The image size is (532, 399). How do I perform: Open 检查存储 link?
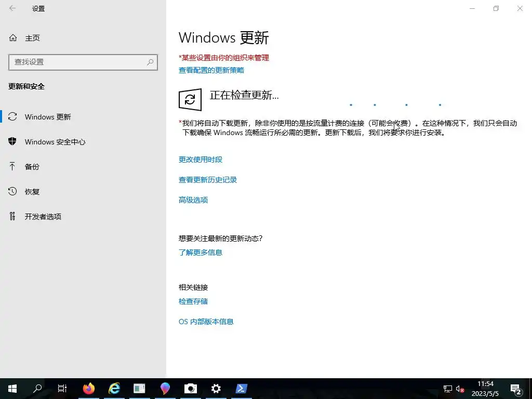click(193, 301)
